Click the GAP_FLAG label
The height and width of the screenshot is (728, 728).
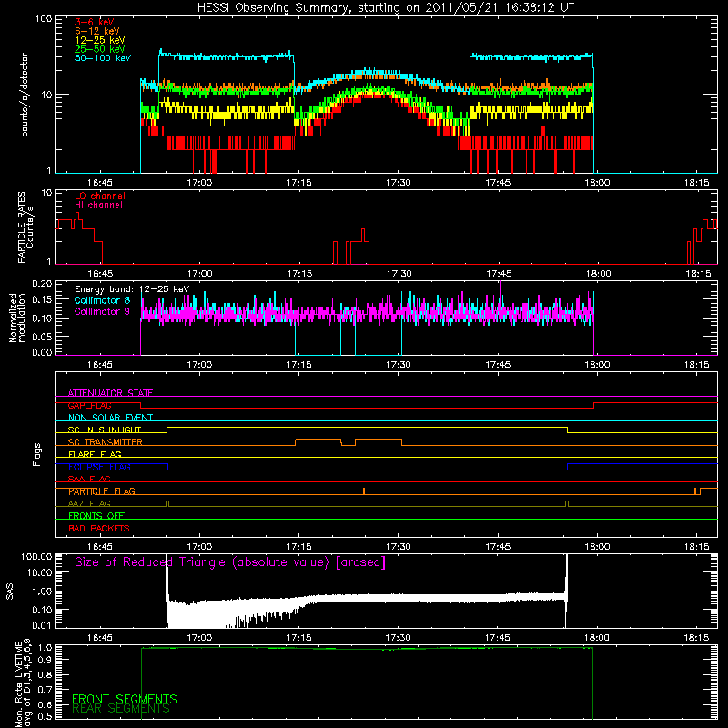(x=89, y=405)
